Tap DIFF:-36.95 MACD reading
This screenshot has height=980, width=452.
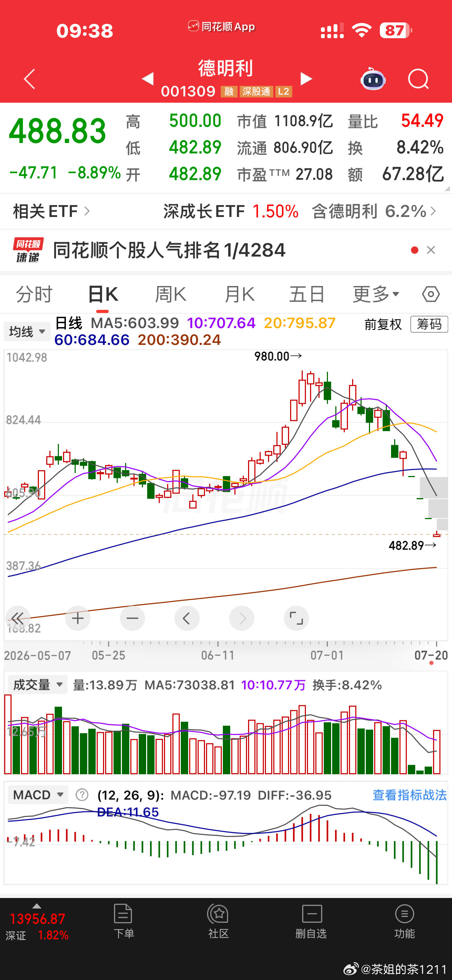pyautogui.click(x=294, y=795)
